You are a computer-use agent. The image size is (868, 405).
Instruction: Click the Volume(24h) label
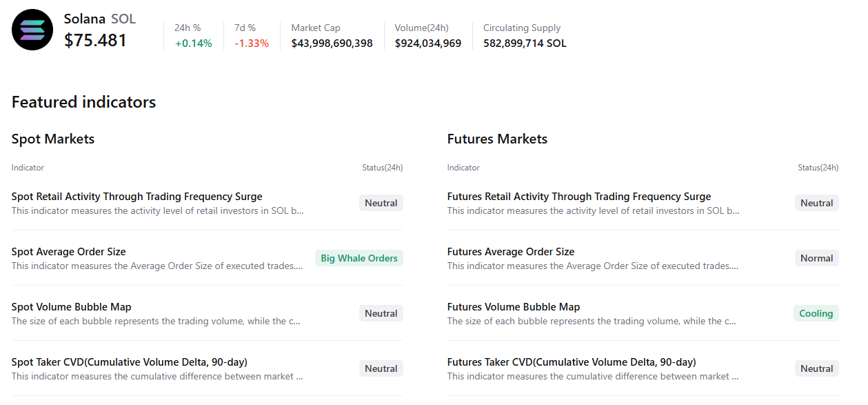coord(422,28)
